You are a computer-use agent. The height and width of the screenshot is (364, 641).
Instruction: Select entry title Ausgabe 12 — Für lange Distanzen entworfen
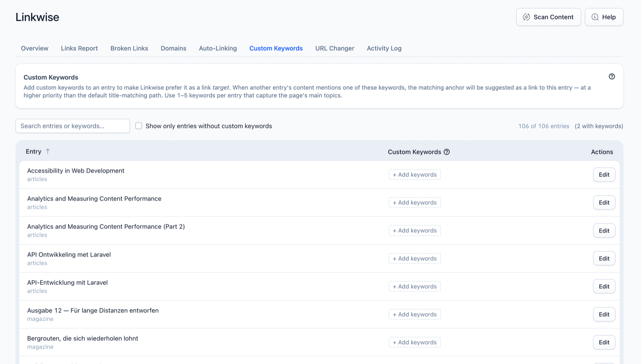tap(93, 310)
